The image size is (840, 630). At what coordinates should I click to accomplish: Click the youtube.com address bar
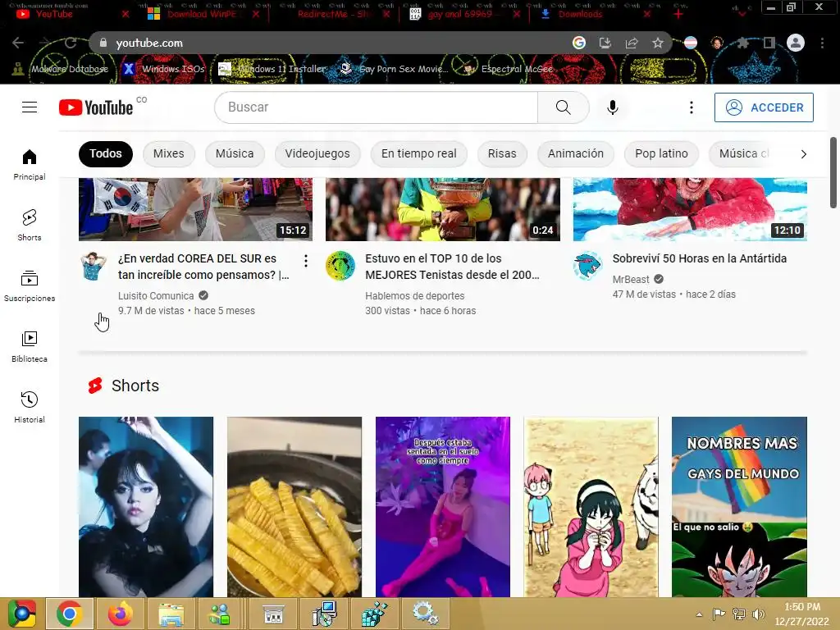click(x=332, y=43)
